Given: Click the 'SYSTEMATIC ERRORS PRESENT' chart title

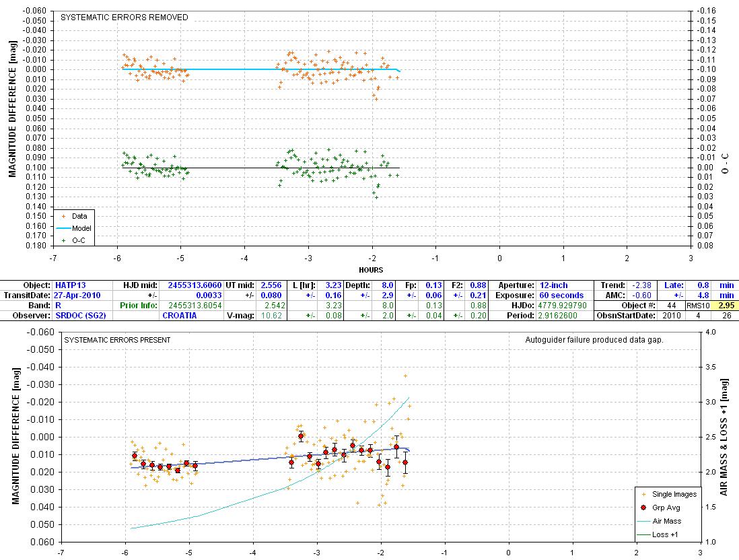Looking at the screenshot, I should pos(117,340).
